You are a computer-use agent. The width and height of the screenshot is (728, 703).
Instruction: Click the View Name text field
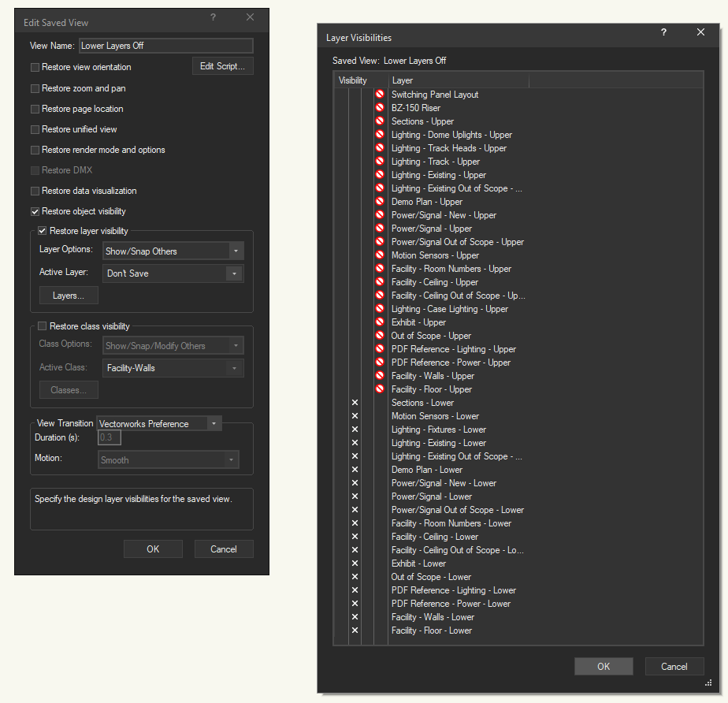pyautogui.click(x=165, y=46)
